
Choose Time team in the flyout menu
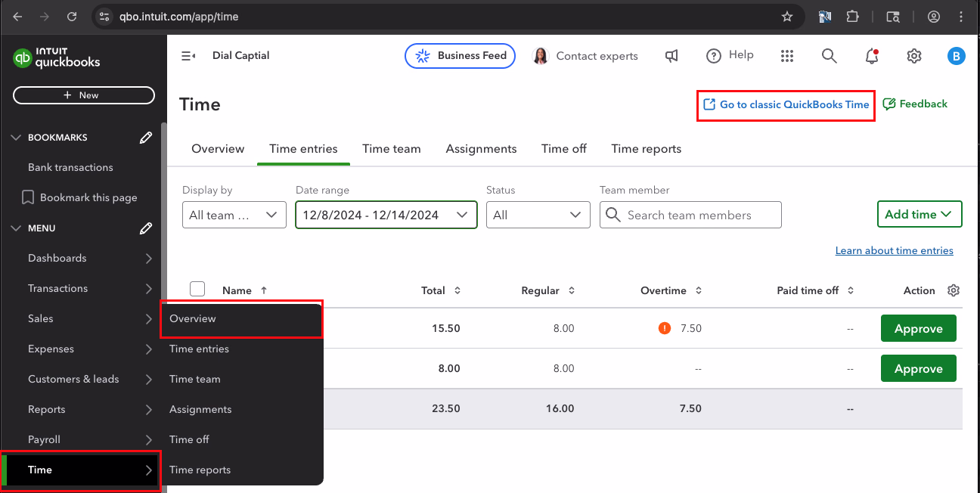pyautogui.click(x=195, y=379)
